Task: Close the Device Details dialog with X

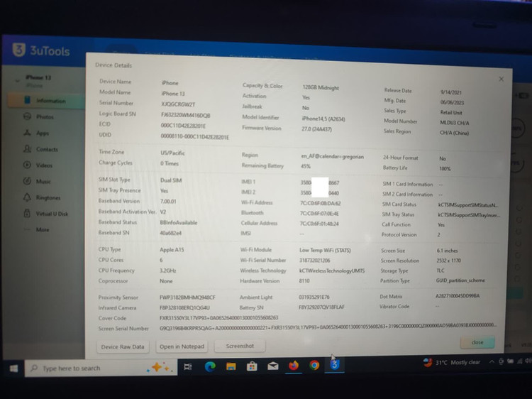Action: (501, 79)
